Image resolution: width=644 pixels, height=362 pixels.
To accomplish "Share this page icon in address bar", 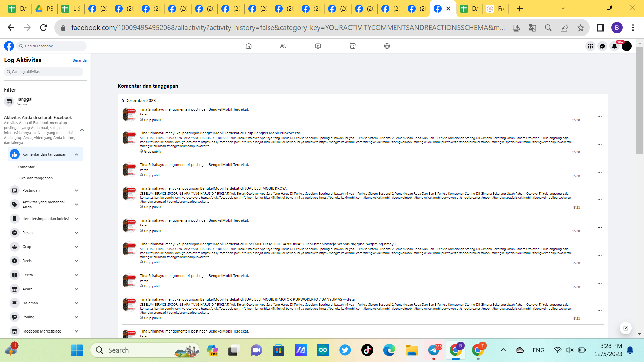I will [x=565, y=28].
